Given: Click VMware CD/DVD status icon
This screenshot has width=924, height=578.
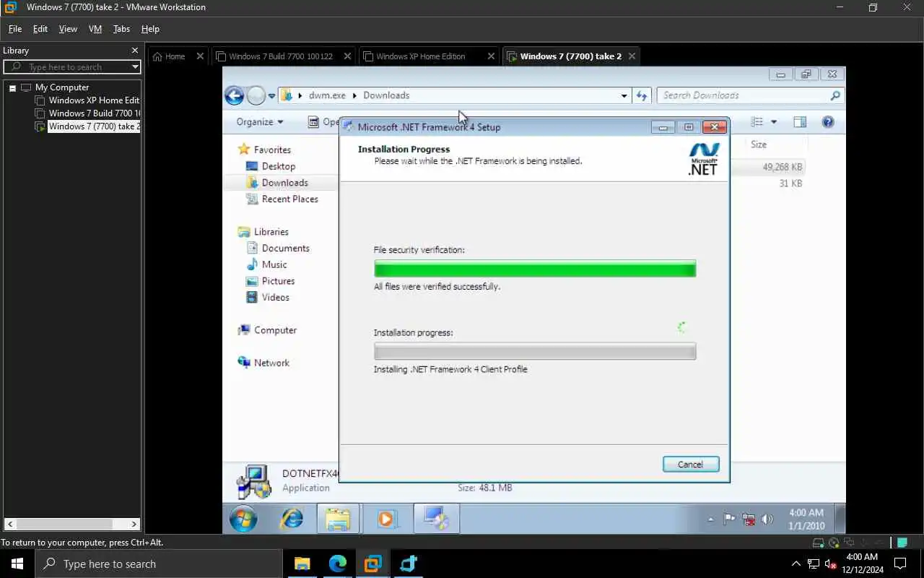Looking at the screenshot, I should [834, 543].
